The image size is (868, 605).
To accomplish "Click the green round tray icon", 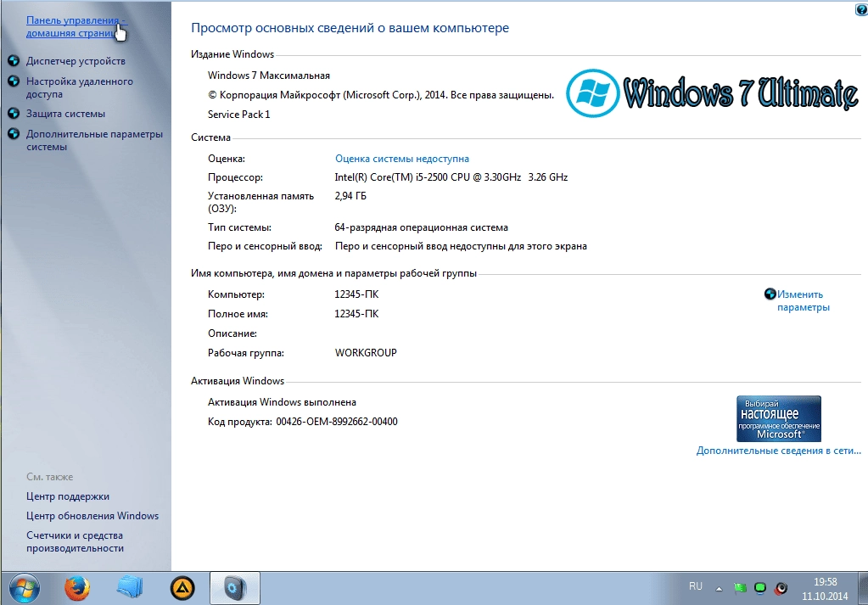I will 760,588.
